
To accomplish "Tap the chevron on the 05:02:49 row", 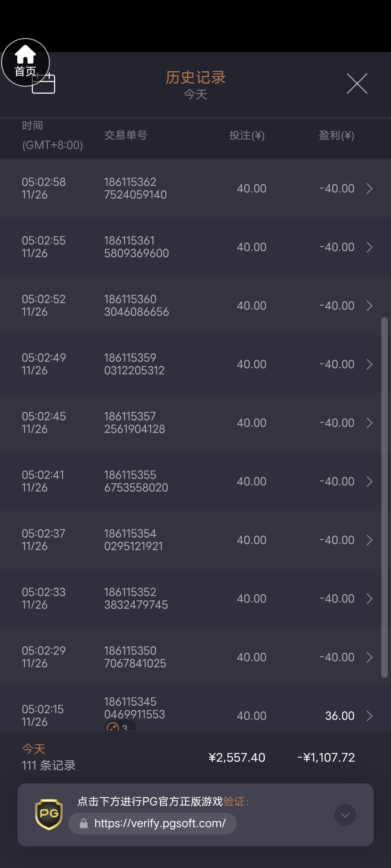I will [x=369, y=364].
